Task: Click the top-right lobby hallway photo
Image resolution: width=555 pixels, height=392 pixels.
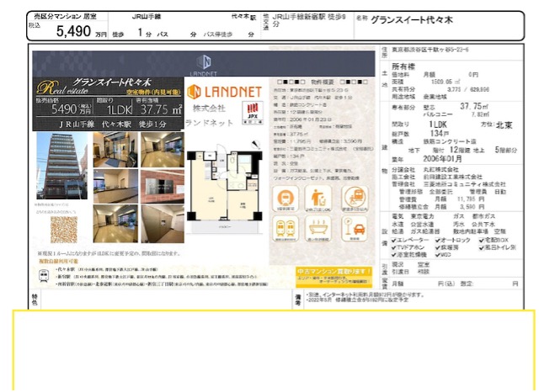Action: (x=163, y=150)
